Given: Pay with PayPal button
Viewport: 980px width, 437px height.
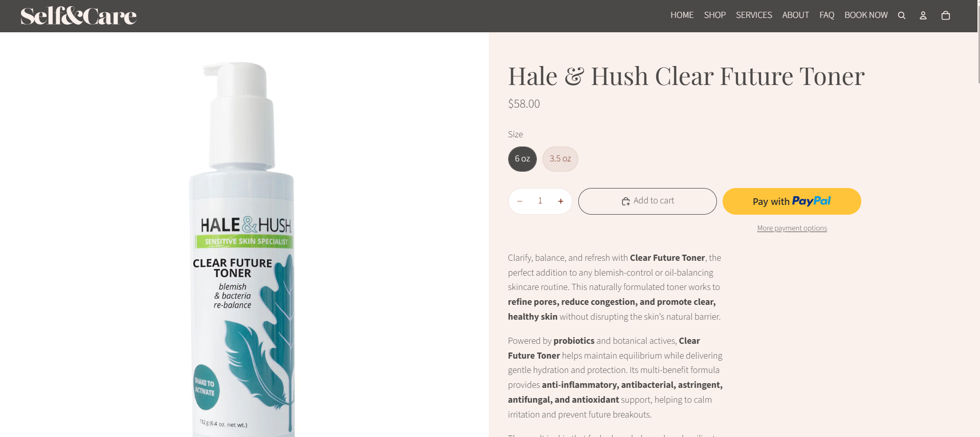Looking at the screenshot, I should (x=792, y=201).
